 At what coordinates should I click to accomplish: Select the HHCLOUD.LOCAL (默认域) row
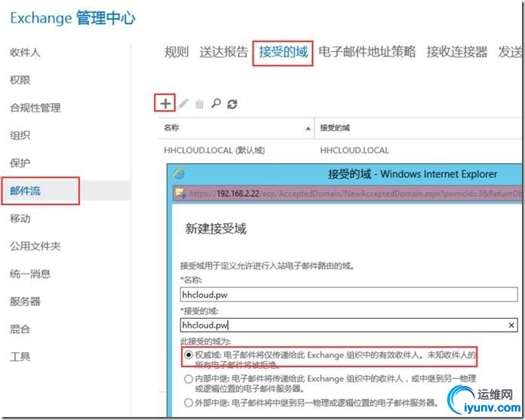pos(340,150)
